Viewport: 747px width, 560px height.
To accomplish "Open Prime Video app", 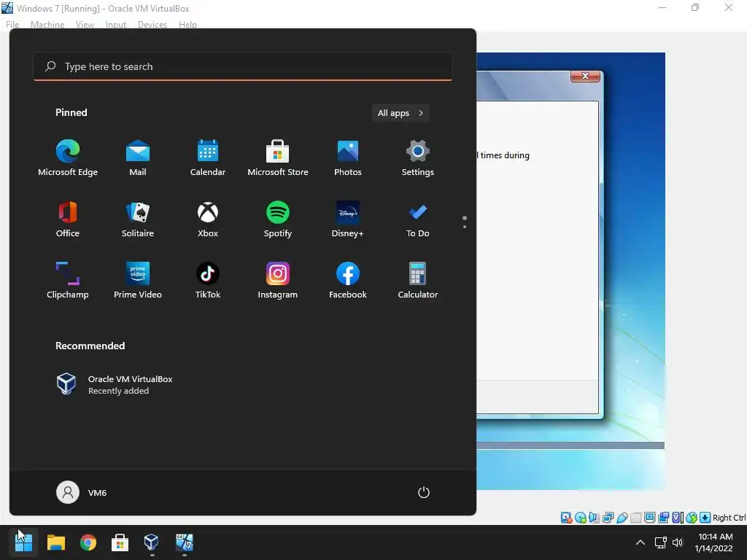I will pos(138,281).
